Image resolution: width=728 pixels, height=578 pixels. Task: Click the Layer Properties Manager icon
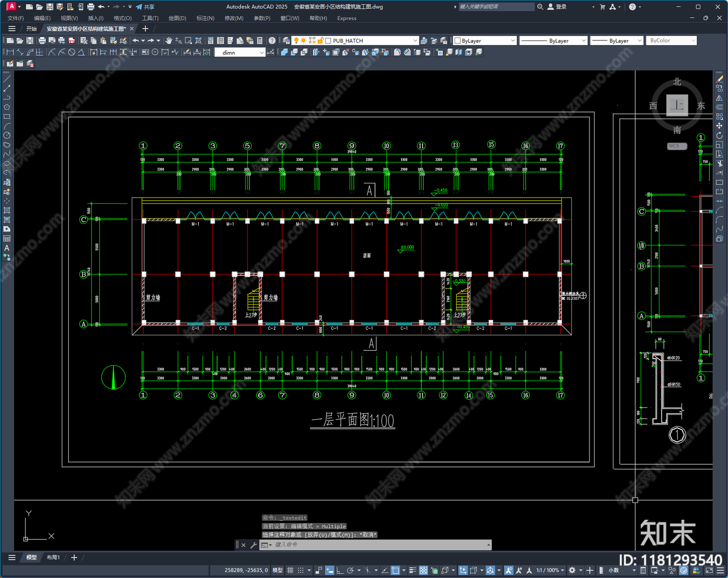pos(286,41)
